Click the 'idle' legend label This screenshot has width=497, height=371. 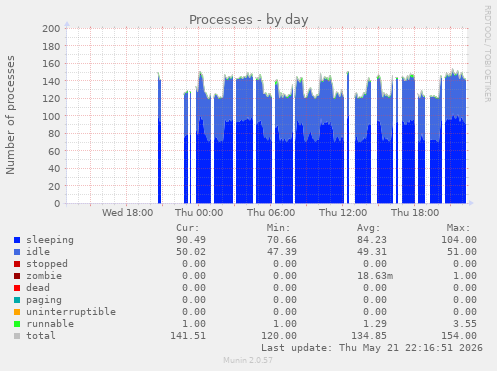[x=38, y=252]
